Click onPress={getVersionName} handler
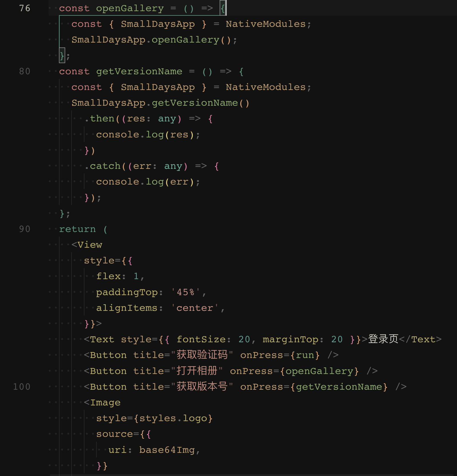Screen dimensions: 457x476 [x=314, y=387]
